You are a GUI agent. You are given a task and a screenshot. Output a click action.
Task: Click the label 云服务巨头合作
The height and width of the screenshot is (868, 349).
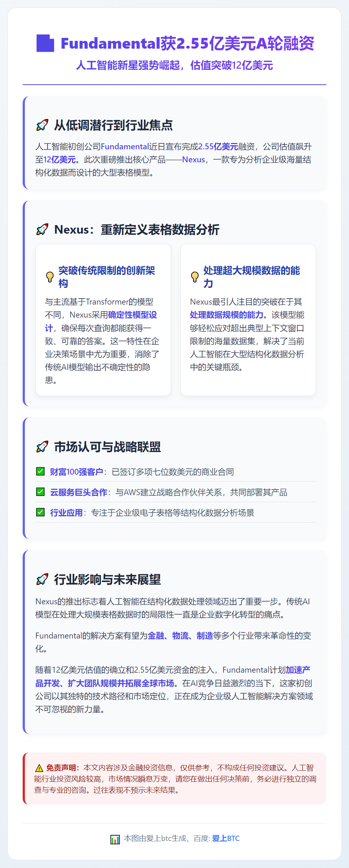79,492
